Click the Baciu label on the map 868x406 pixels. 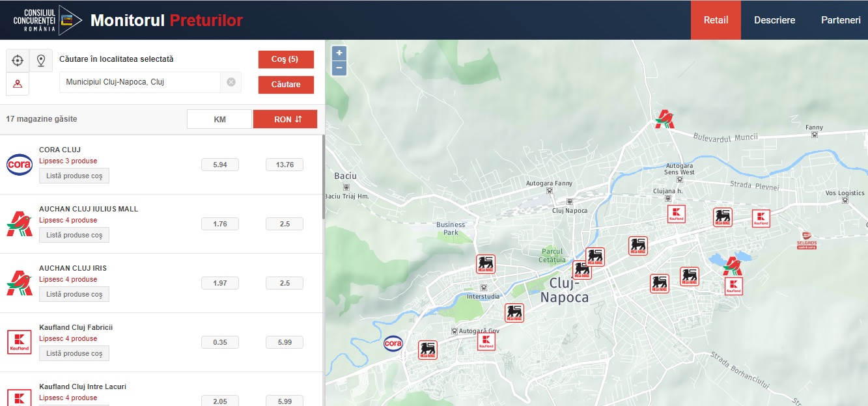pos(345,176)
